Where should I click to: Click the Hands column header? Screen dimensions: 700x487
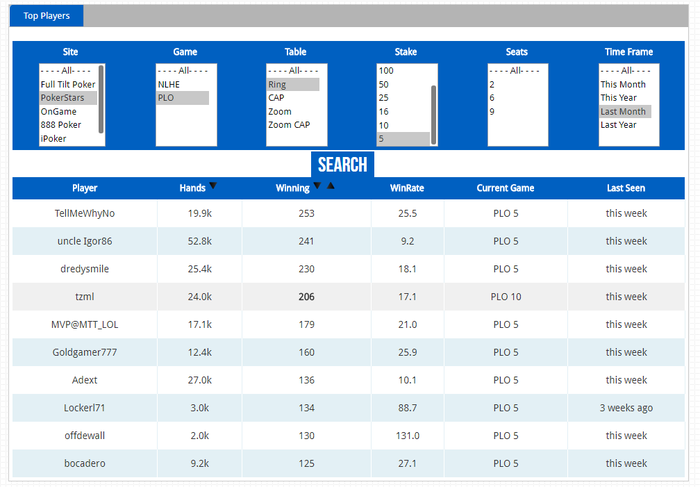tap(192, 188)
